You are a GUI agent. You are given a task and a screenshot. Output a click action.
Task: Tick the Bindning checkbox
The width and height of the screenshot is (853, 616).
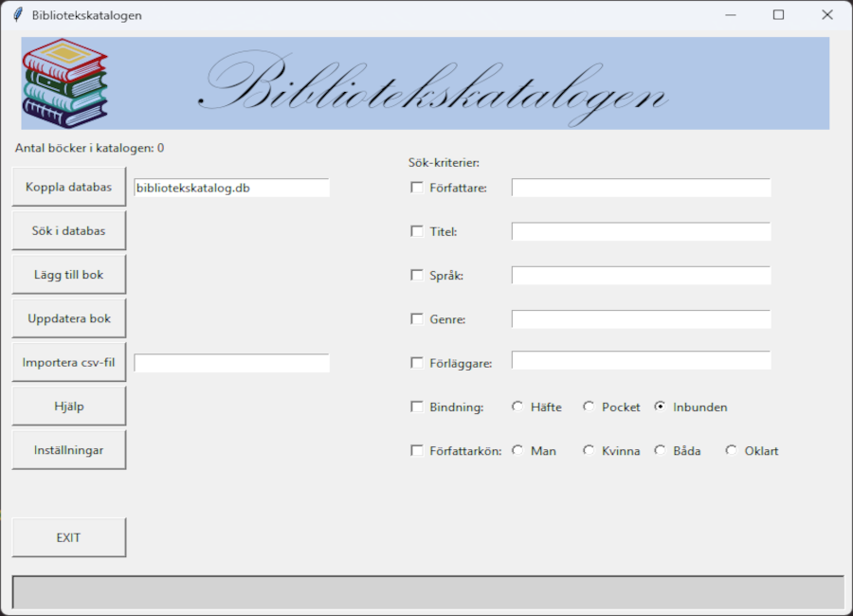point(417,408)
